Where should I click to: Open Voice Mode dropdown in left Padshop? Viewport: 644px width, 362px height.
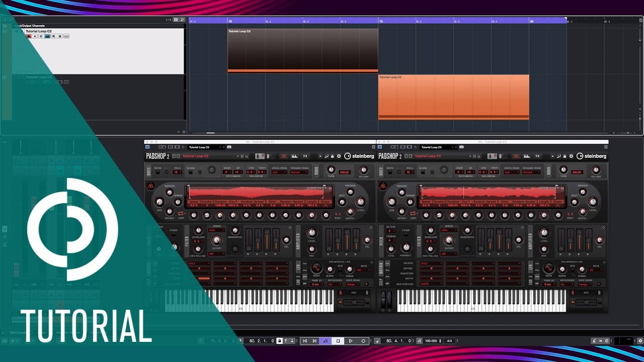click(279, 172)
